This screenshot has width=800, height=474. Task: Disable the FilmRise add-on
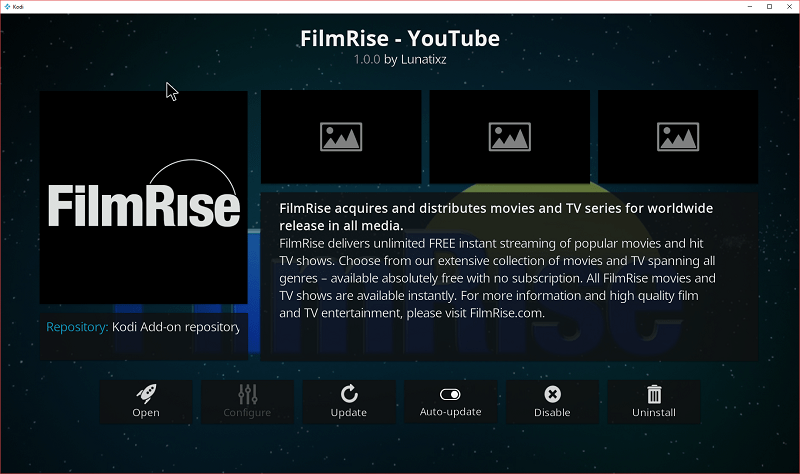click(552, 402)
